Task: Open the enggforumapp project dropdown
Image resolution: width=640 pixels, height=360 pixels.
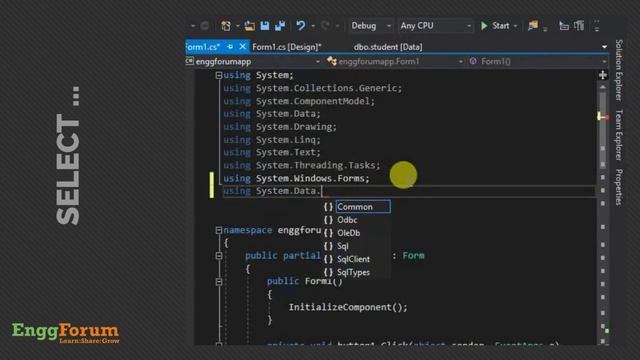Action: coord(318,62)
